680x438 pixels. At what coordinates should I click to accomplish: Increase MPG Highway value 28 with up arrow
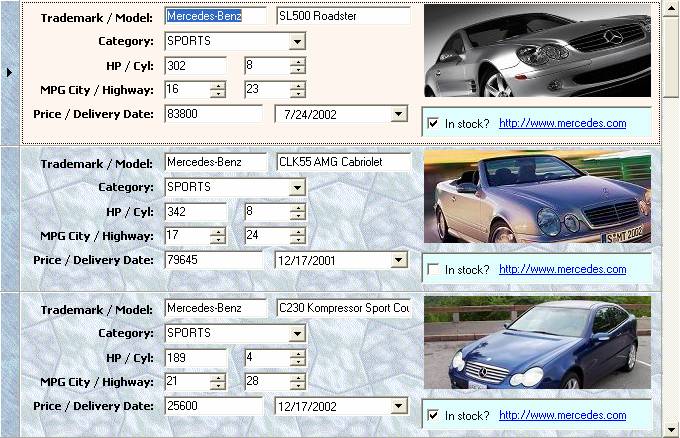click(x=298, y=378)
